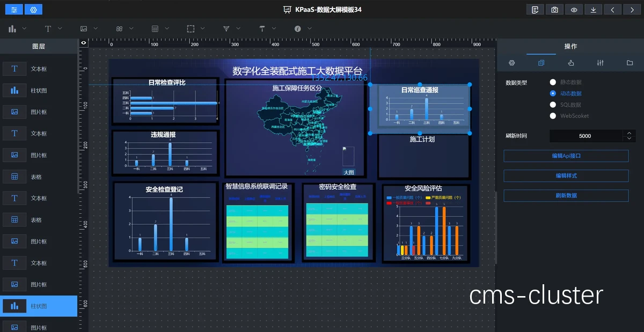
Task: Click the 刷新数据 button
Action: click(566, 196)
